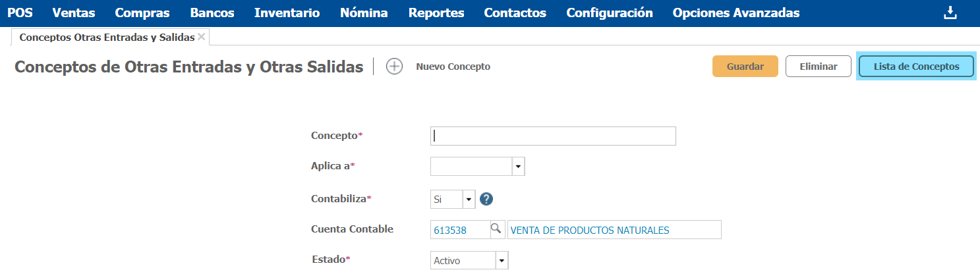The image size is (980, 276).
Task: Open the Opciones Avanzadas menu
Action: click(x=735, y=13)
